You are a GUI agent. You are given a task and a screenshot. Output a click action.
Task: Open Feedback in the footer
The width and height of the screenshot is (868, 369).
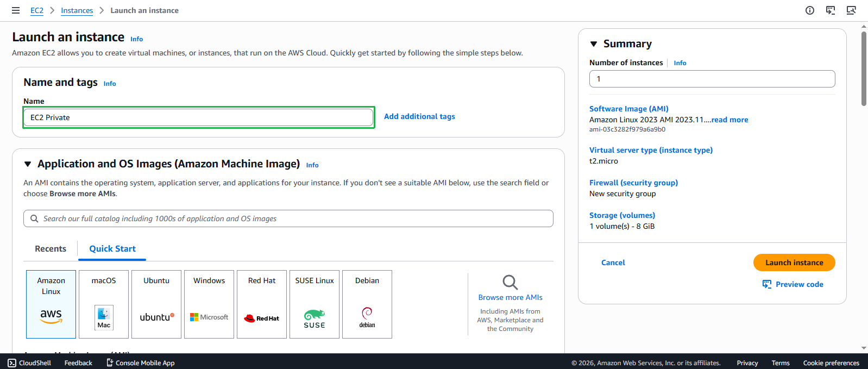[x=78, y=363]
